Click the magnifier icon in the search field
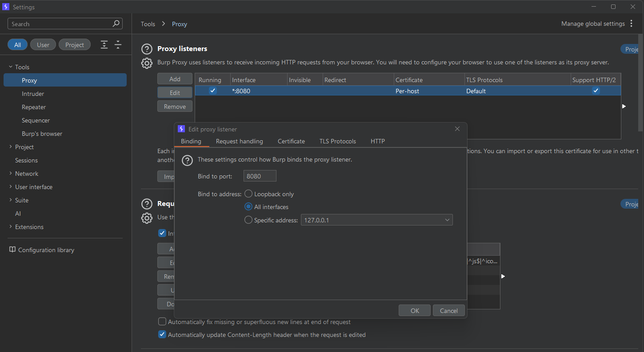 (x=116, y=23)
